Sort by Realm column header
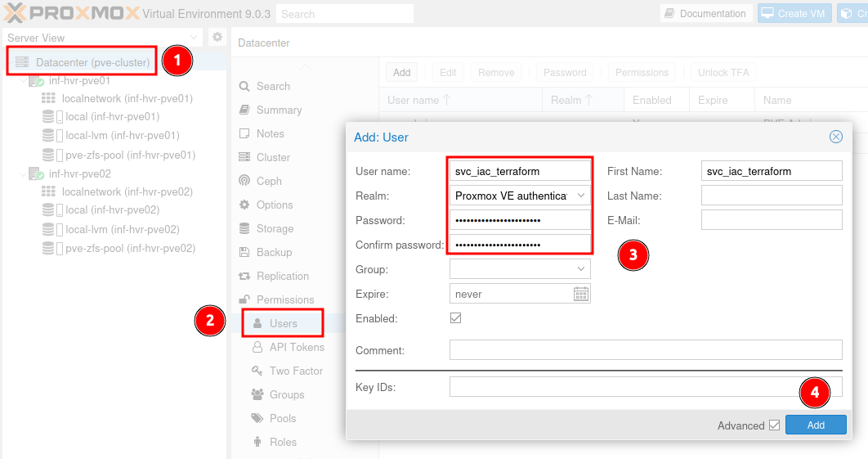 click(583, 100)
